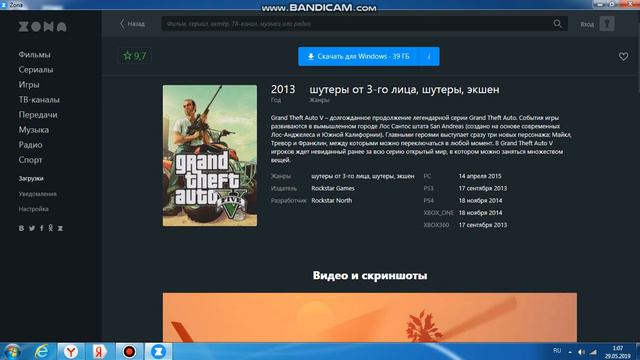Open the Музыка section
Image resolution: width=640 pixels, height=360 pixels.
33,130
